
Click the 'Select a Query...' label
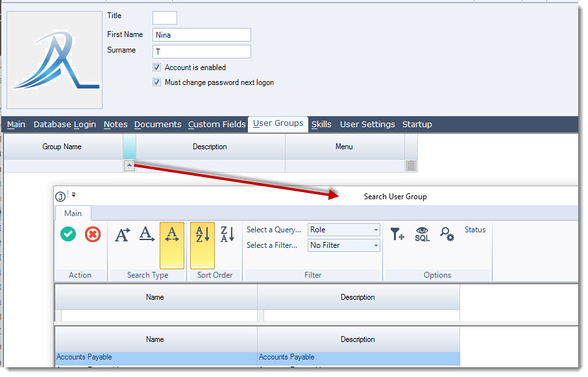(x=274, y=230)
